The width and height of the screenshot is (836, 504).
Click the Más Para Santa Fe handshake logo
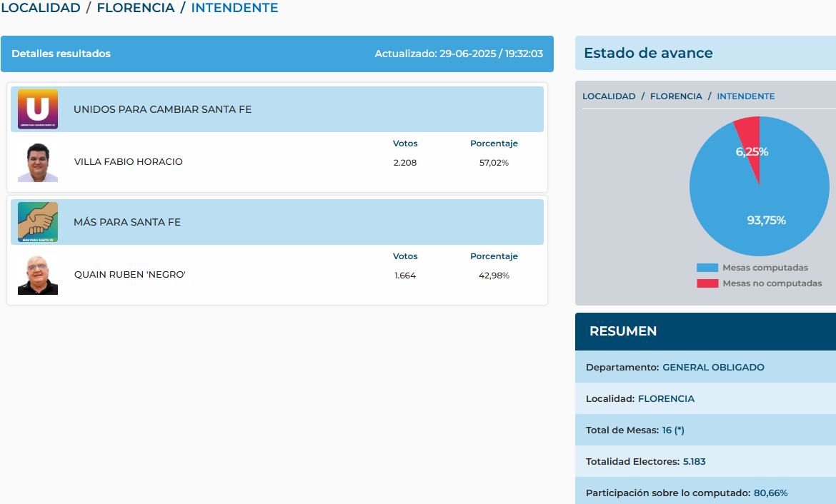pyautogui.click(x=38, y=222)
